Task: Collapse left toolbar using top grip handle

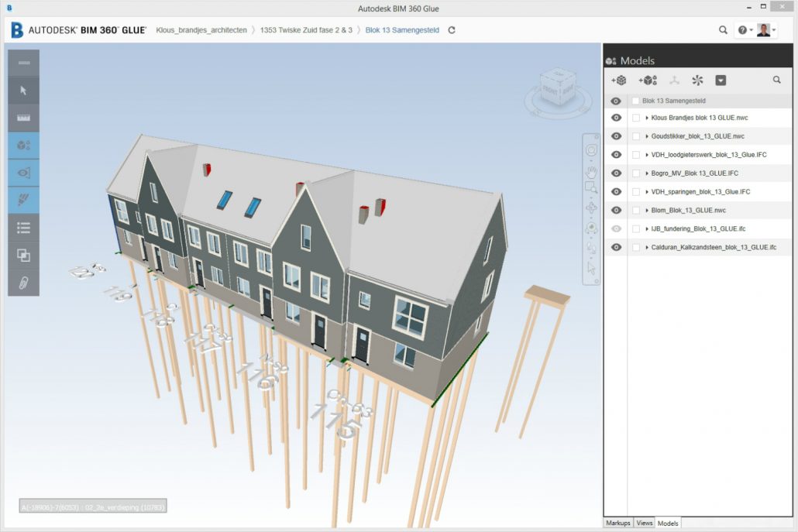Action: pos(23,63)
